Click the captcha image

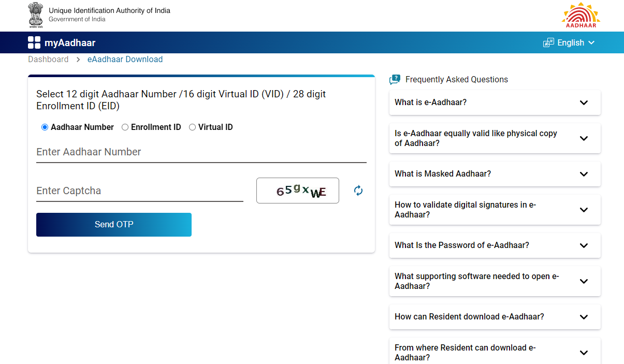(x=298, y=191)
